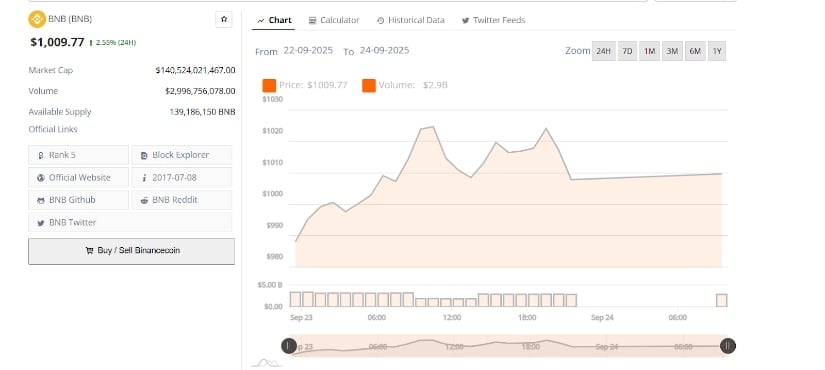This screenshot has width=825, height=370.
Task: Click the From date field 22-09-2025
Action: [308, 51]
